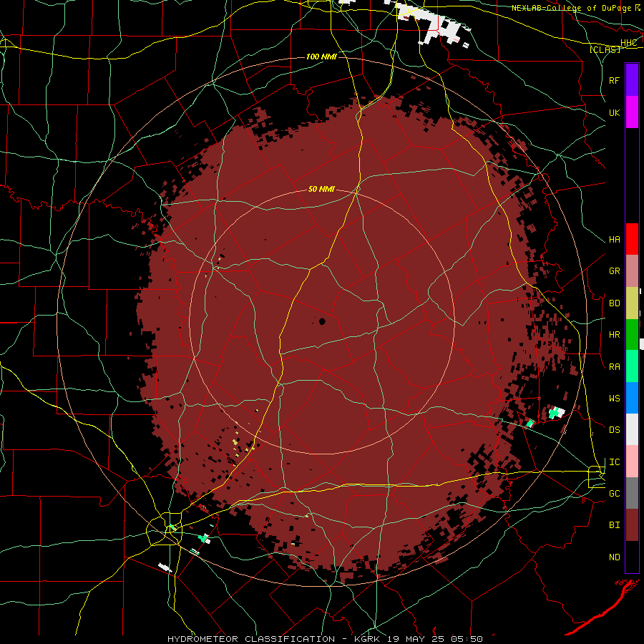Select the GR pink legend swatch
The image size is (644, 644).
(632, 271)
